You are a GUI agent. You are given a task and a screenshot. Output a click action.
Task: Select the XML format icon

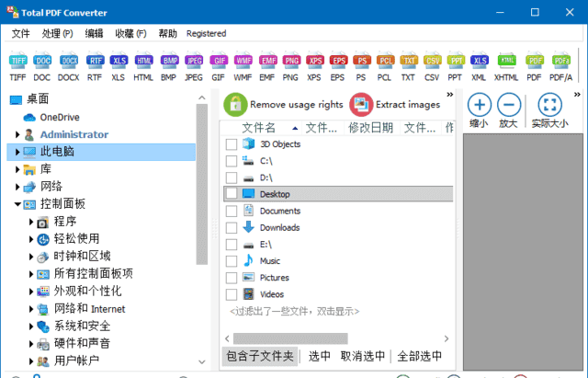480,61
